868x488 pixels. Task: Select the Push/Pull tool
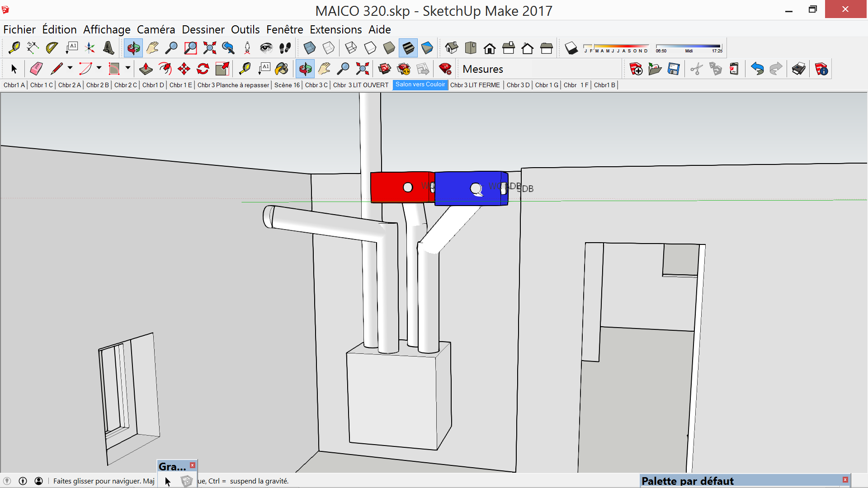tap(146, 69)
